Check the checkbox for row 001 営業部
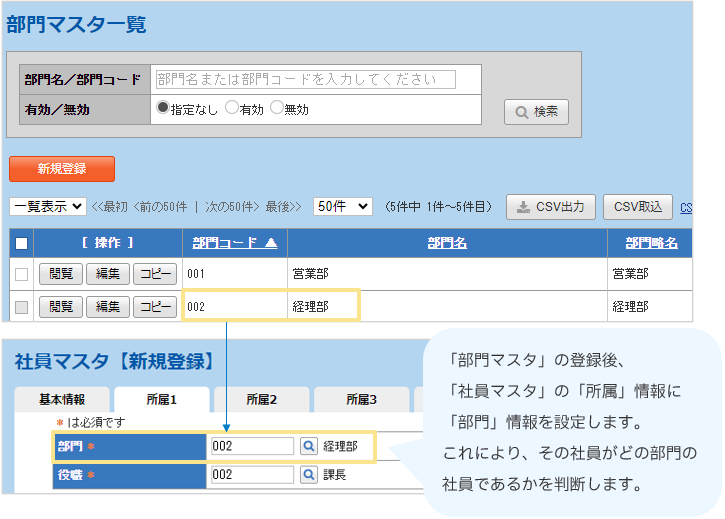The height and width of the screenshot is (519, 725). 22,274
